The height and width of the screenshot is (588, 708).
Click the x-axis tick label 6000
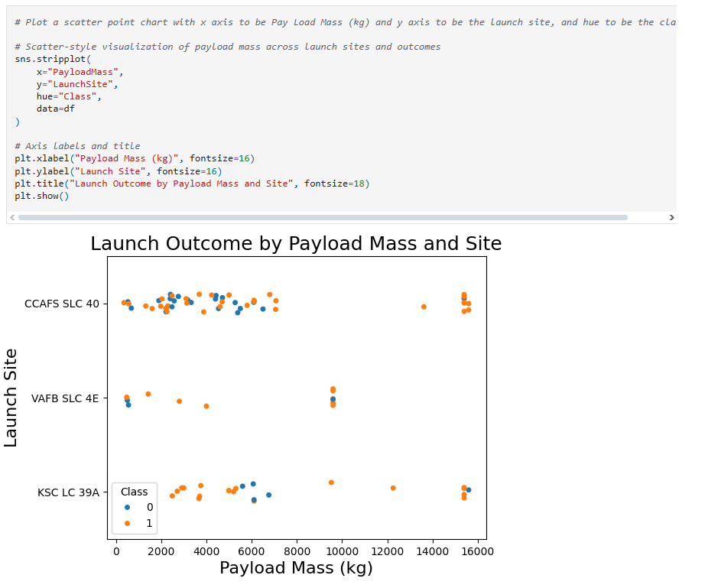point(252,551)
